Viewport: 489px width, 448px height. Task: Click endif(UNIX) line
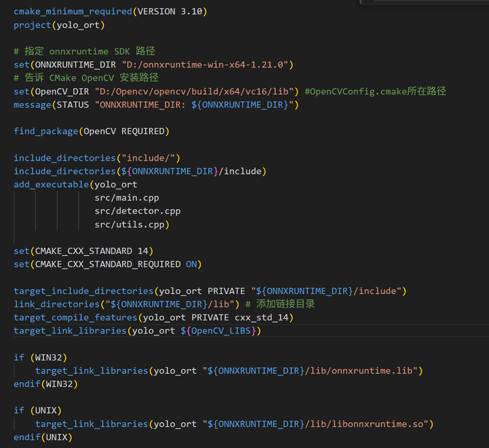click(43, 437)
